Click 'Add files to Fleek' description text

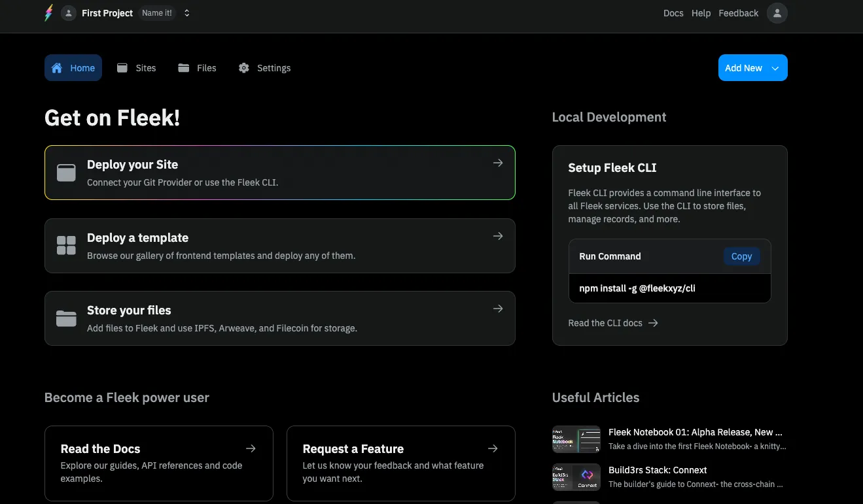222,328
